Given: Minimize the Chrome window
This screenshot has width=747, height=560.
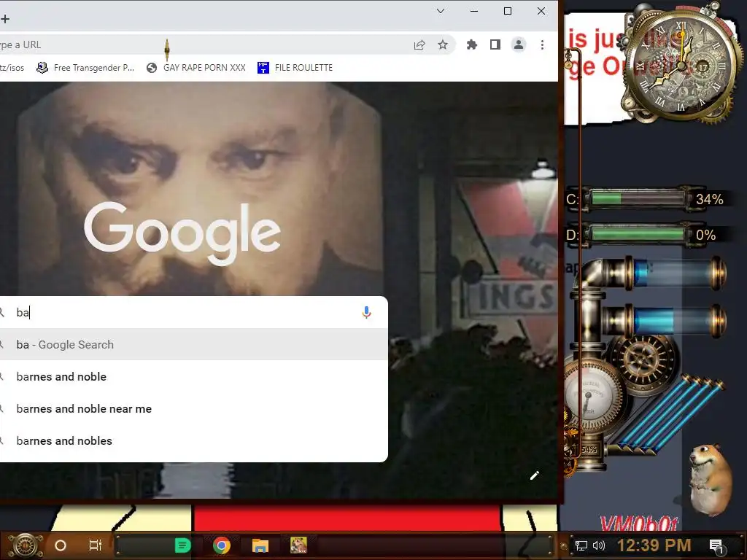Looking at the screenshot, I should click(474, 11).
